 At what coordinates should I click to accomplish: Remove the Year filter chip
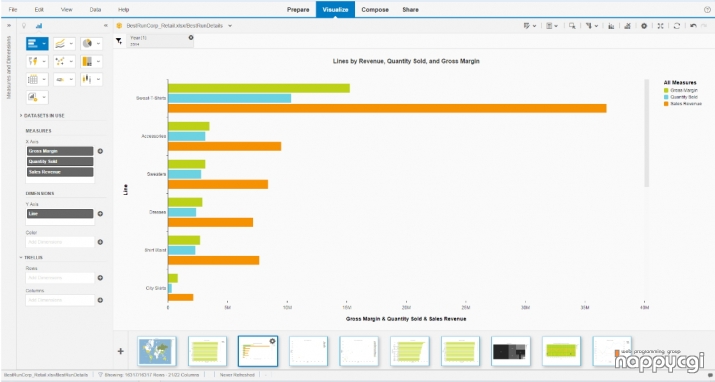pos(191,37)
